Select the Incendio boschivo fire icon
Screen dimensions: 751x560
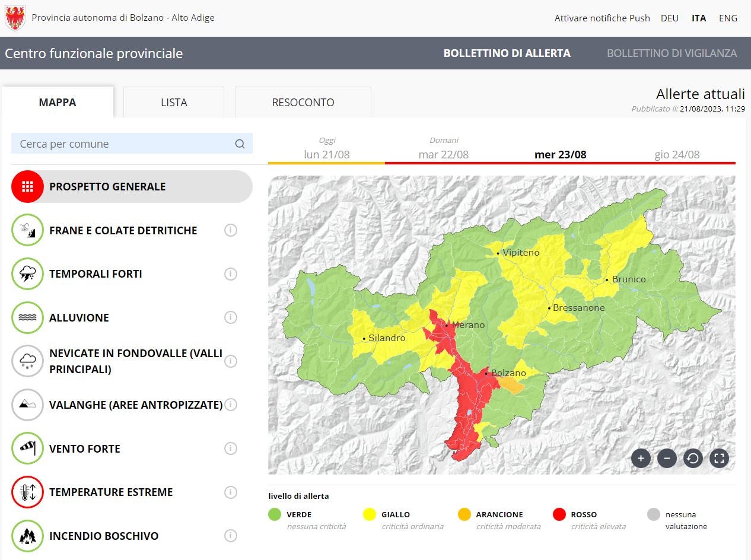point(27,536)
